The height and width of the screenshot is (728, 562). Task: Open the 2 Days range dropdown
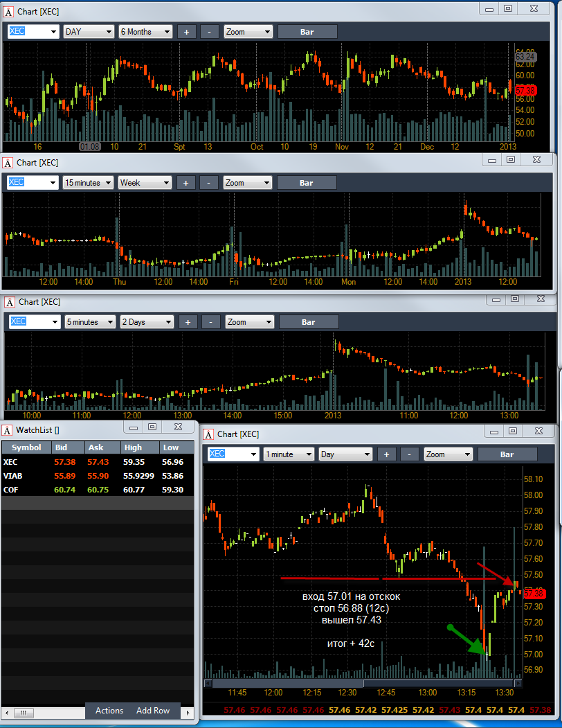click(x=147, y=322)
